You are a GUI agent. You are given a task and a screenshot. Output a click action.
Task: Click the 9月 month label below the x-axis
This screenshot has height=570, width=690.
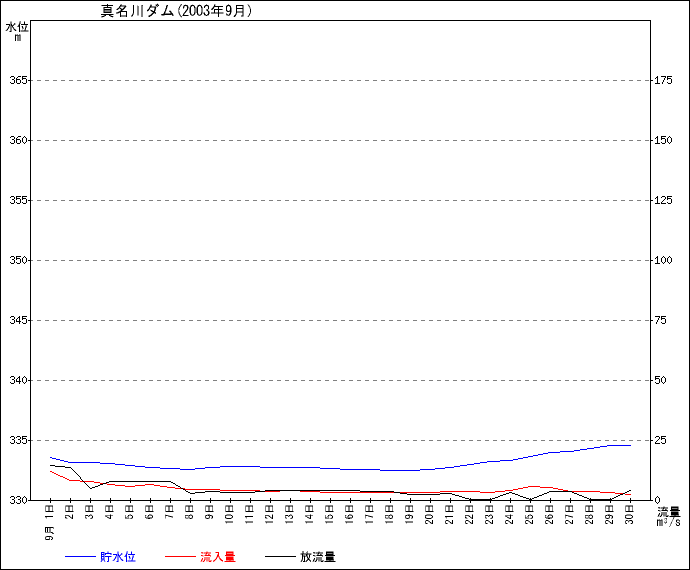50,532
